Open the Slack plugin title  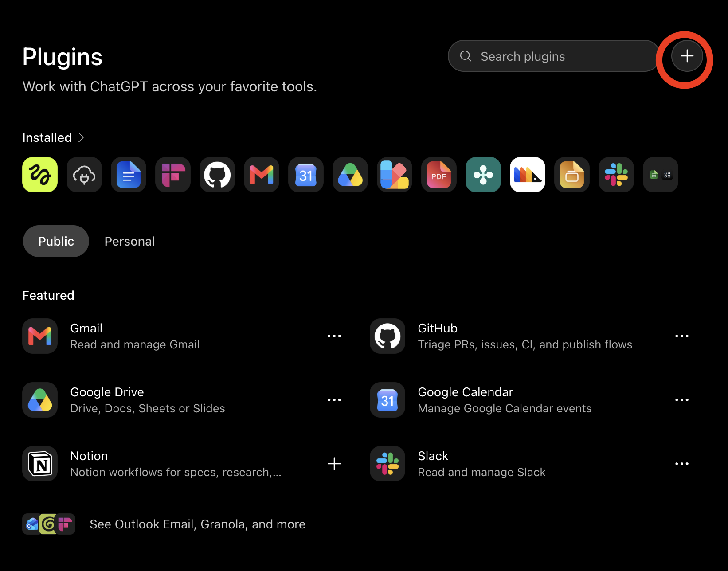coord(433,456)
